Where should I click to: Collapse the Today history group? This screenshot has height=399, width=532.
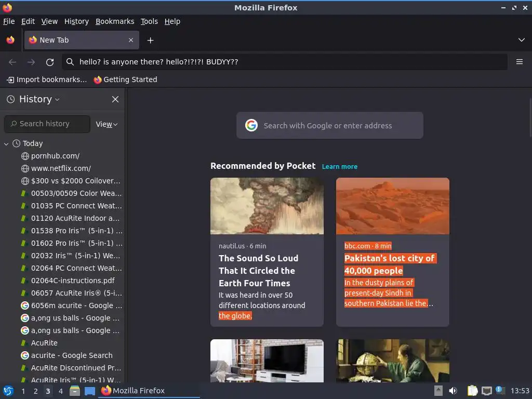6,144
